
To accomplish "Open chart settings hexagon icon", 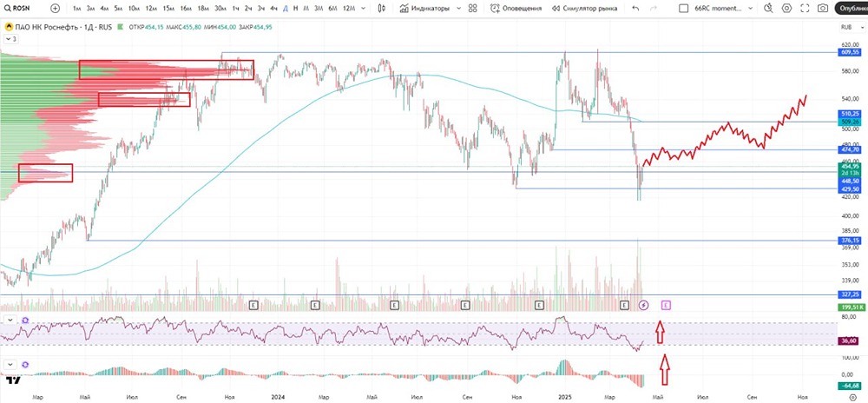I will [786, 9].
